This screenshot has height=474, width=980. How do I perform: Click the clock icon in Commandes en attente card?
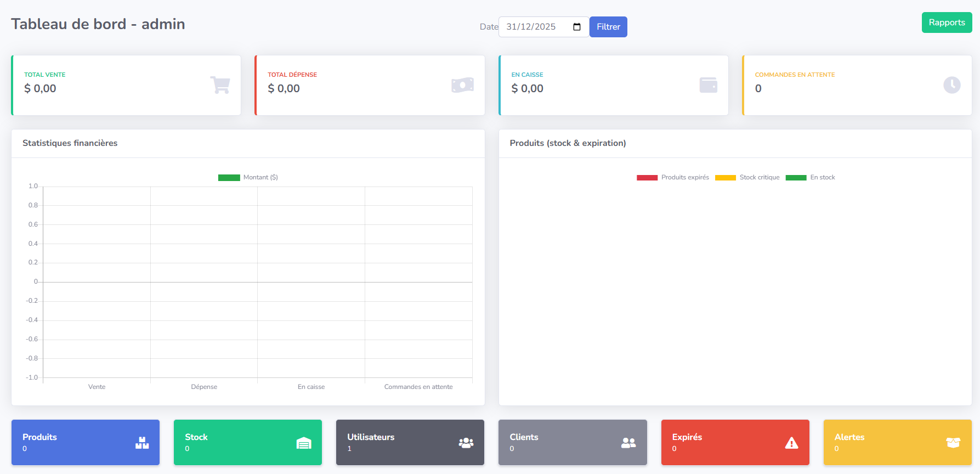coord(951,85)
